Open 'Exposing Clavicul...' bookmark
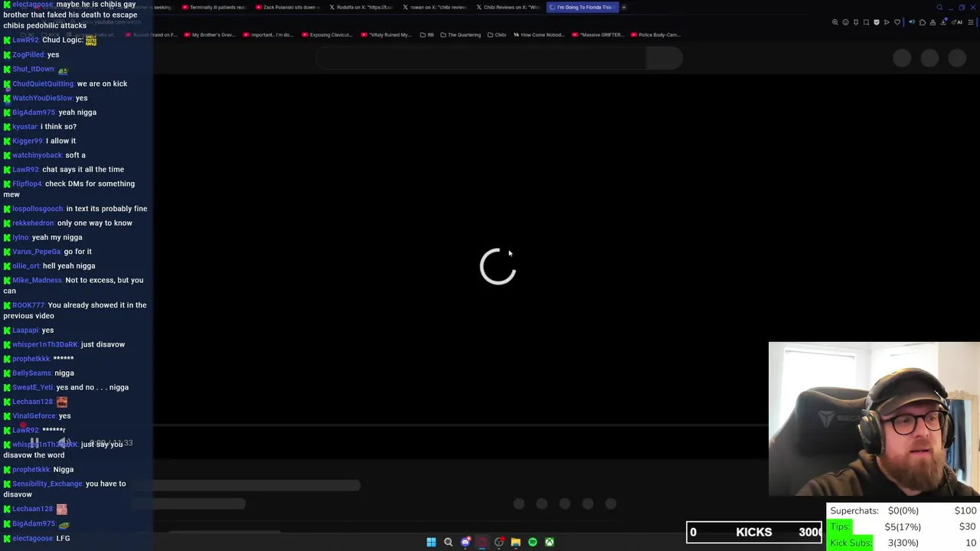980x551 pixels. coord(327,34)
